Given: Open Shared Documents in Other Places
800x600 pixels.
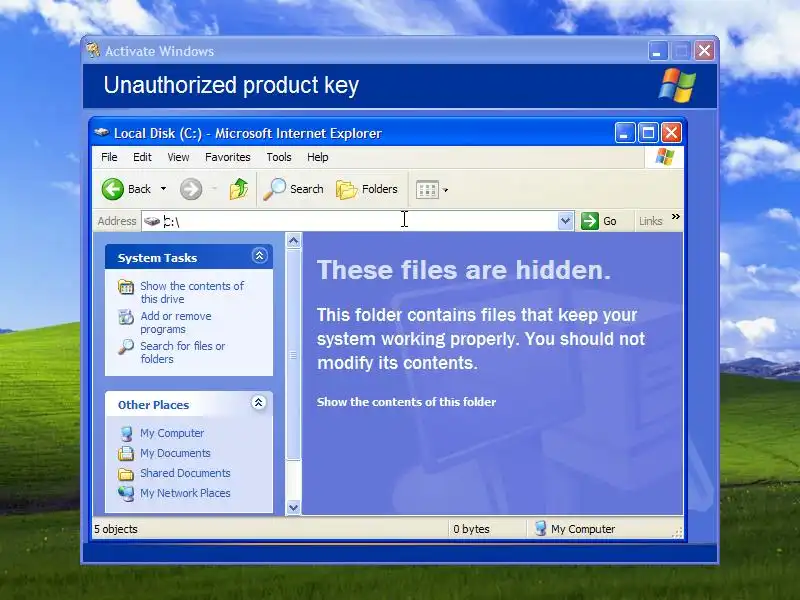Looking at the screenshot, I should pos(185,473).
